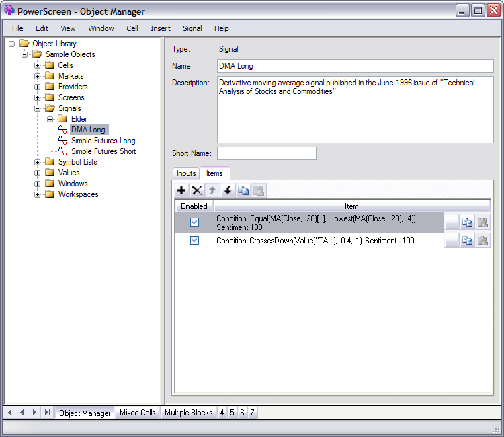Click the delete item X icon
Image resolution: width=504 pixels, height=437 pixels.
197,191
